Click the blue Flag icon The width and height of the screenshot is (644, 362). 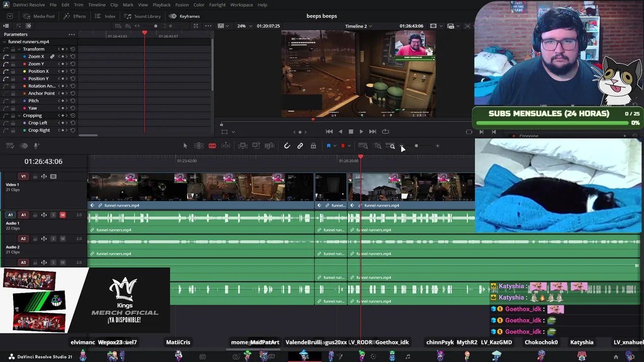coord(329,146)
